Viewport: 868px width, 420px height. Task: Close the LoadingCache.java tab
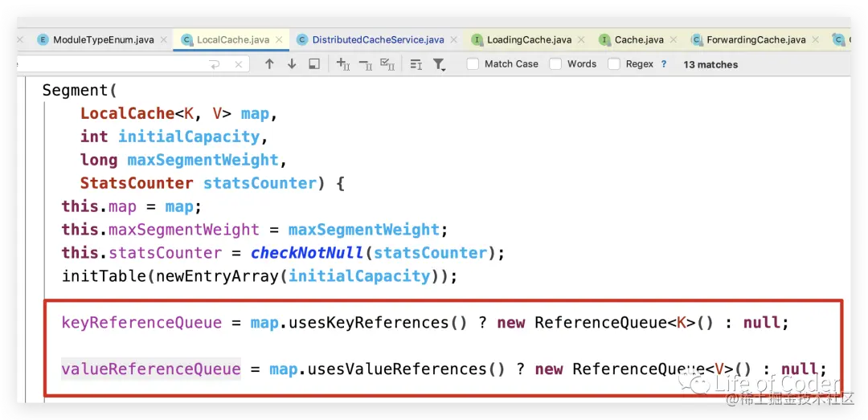581,40
